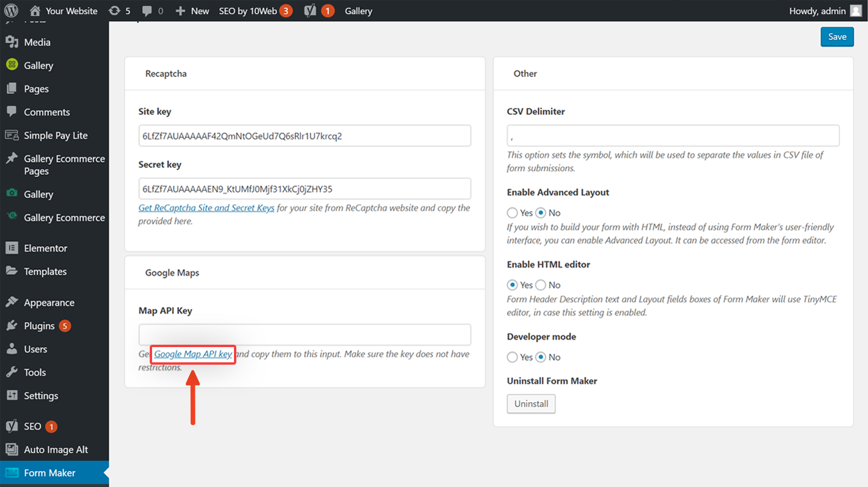The height and width of the screenshot is (487, 868).
Task: Select No for Enable HTML editor
Action: (x=541, y=285)
